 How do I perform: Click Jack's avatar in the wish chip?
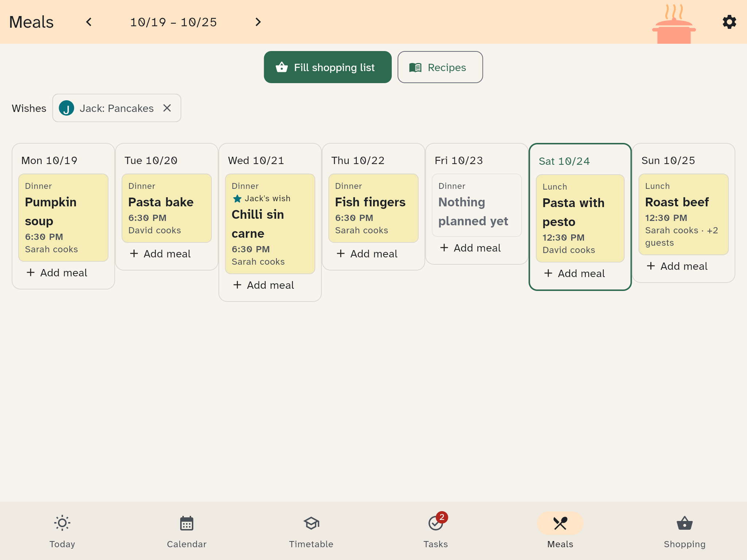(x=66, y=108)
